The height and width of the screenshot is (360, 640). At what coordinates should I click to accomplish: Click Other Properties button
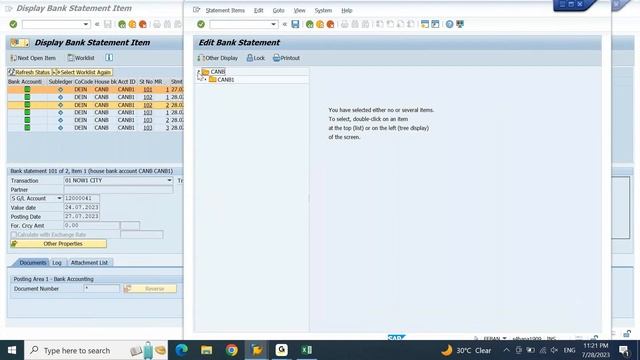coord(58,244)
